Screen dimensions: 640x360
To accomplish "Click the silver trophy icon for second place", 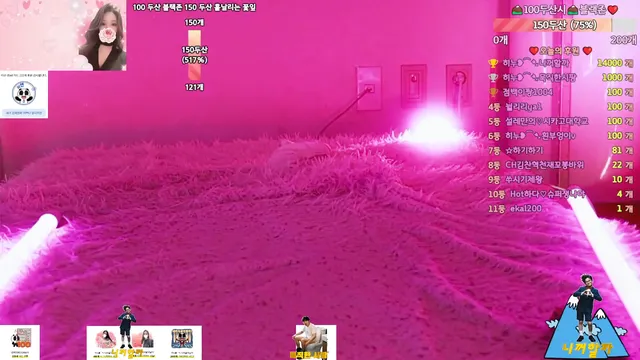I will coord(493,78).
